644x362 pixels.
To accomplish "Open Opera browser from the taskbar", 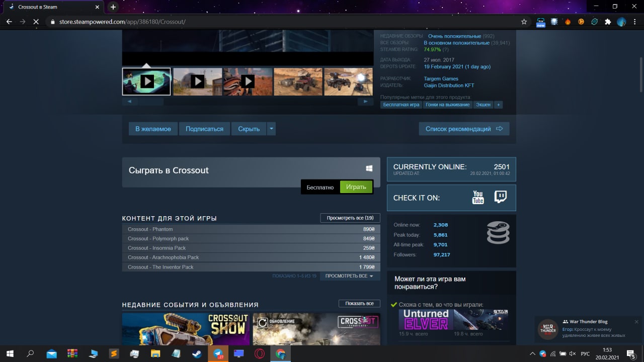I will tap(260, 353).
